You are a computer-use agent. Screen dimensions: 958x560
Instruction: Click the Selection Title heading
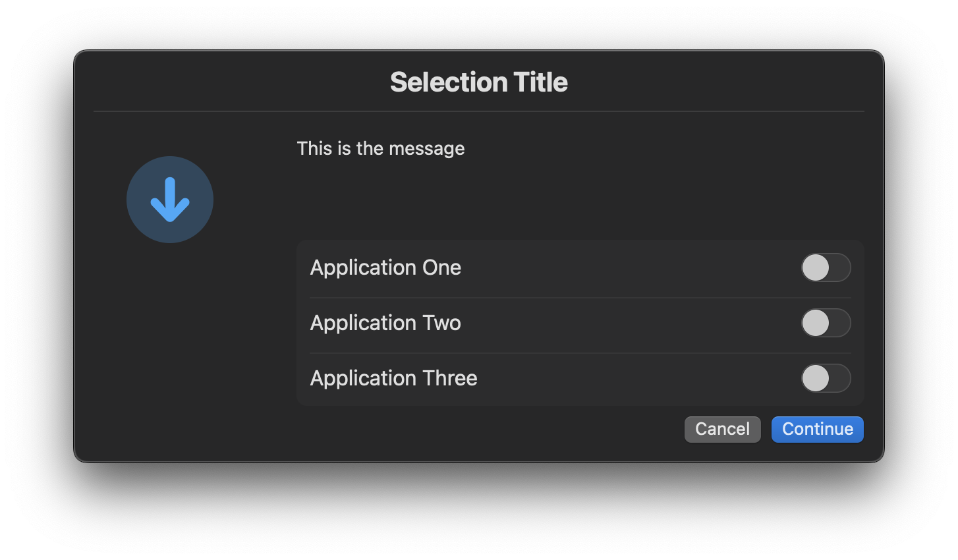[x=478, y=82]
